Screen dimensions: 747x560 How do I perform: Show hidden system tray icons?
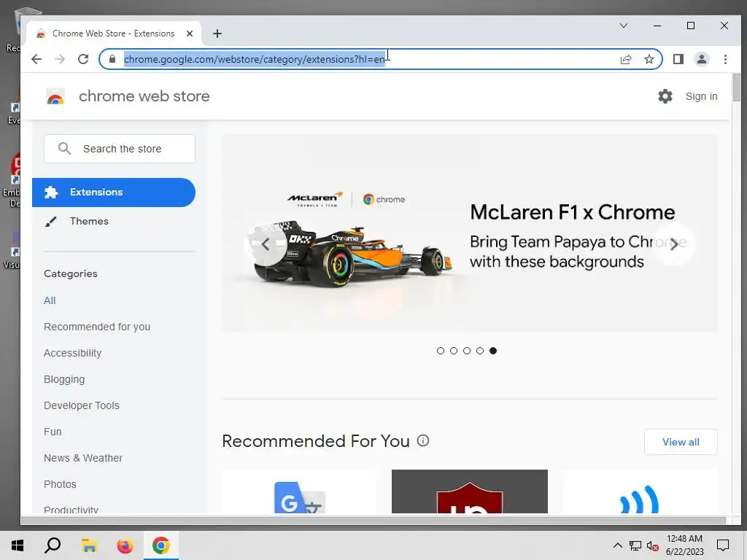click(x=617, y=545)
